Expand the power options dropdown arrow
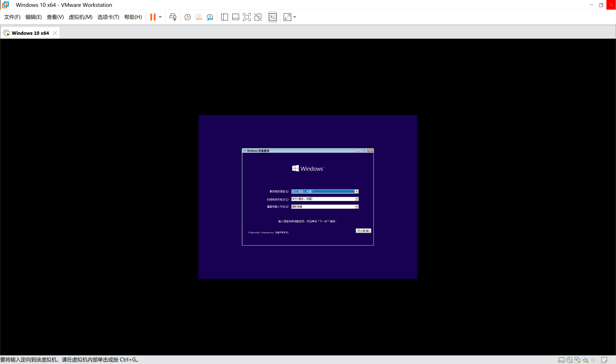Screen dimensions: 616x364 [160, 17]
